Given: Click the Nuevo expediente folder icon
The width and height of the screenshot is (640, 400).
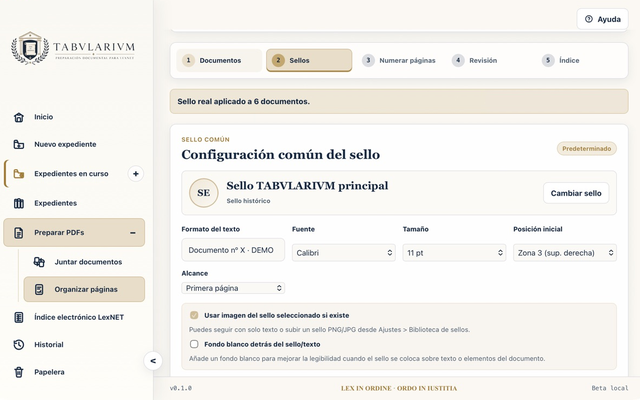Looking at the screenshot, I should tap(19, 144).
